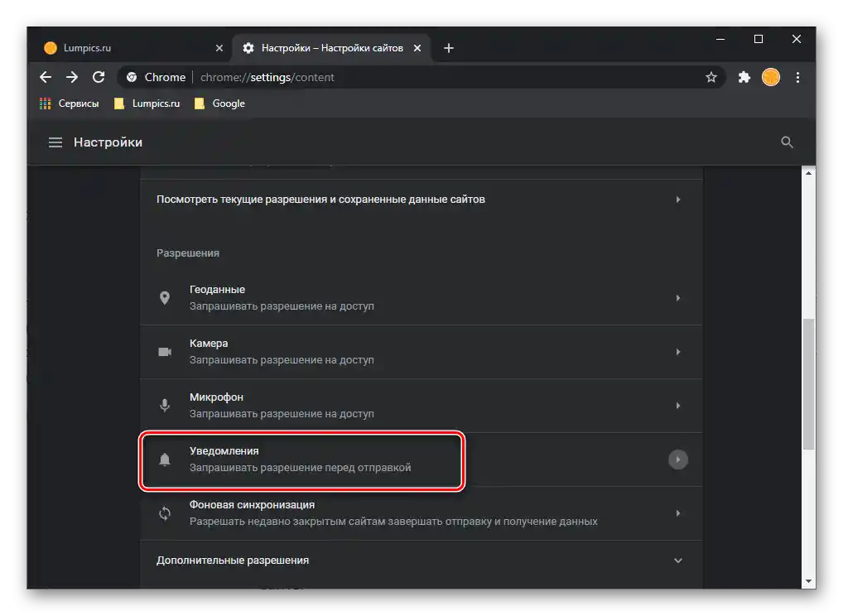Viewport: 843px width, 616px height.
Task: Open Google folder in bookmarks bar
Action: (219, 103)
